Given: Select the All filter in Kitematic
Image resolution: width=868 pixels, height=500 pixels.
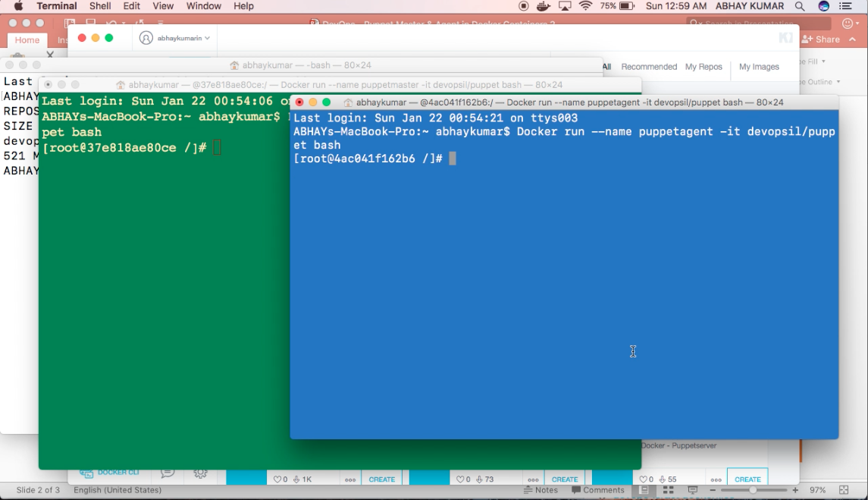Looking at the screenshot, I should pyautogui.click(x=606, y=67).
